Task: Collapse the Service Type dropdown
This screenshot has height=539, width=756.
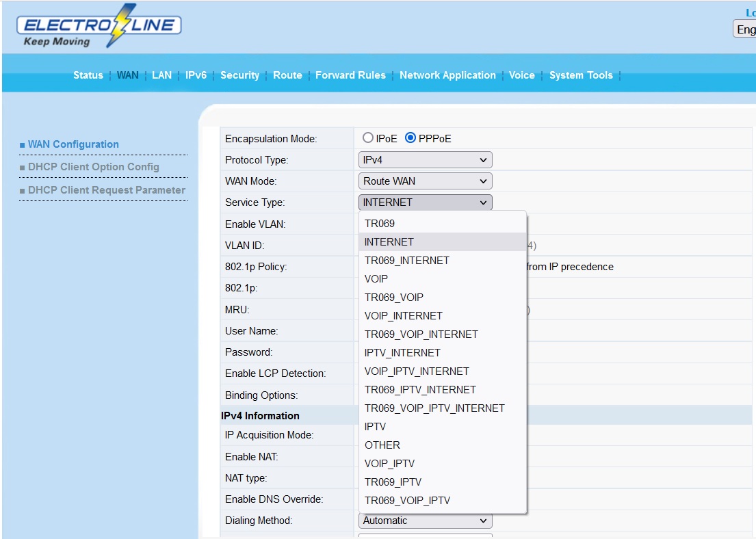Action: [x=425, y=202]
